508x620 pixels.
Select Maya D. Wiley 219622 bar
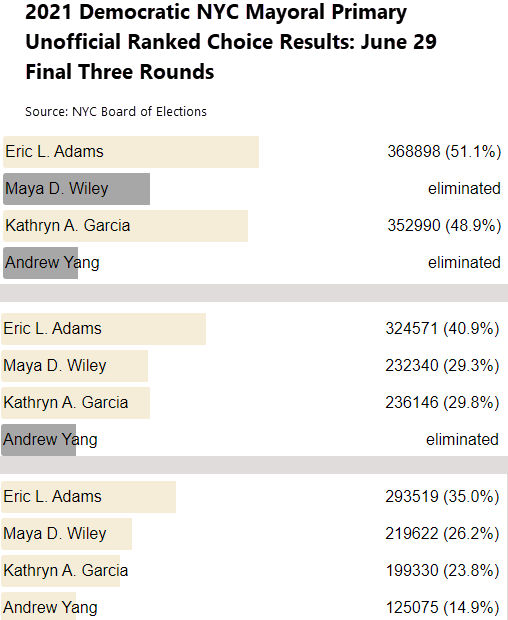[x=66, y=534]
